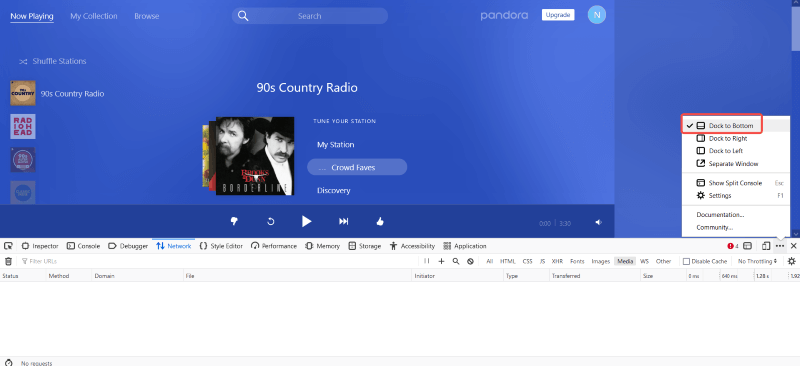Clear network log with trash icon
Image resolution: width=800 pixels, height=366 pixels.
[x=8, y=261]
